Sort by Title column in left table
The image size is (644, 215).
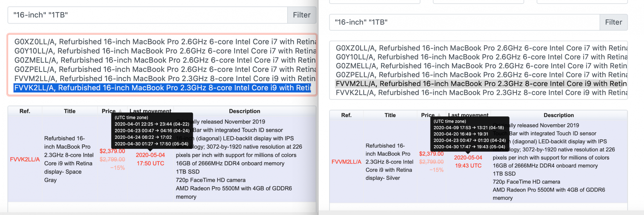[x=70, y=111]
